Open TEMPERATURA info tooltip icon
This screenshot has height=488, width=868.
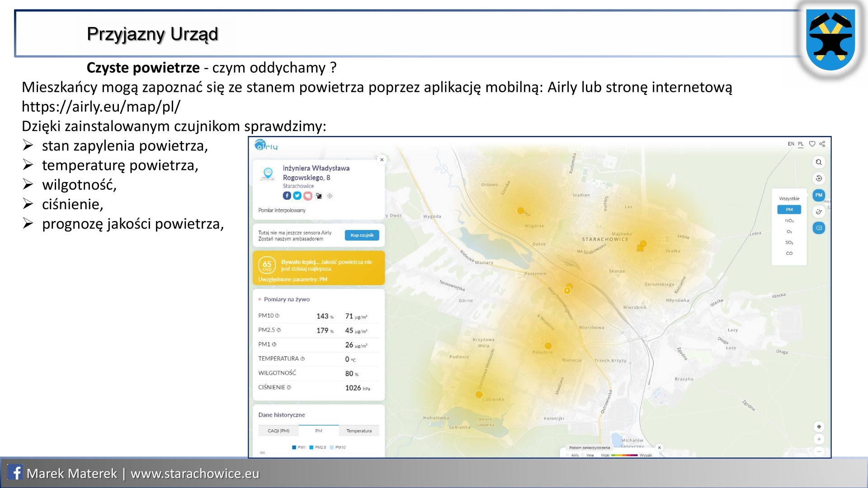tap(302, 359)
